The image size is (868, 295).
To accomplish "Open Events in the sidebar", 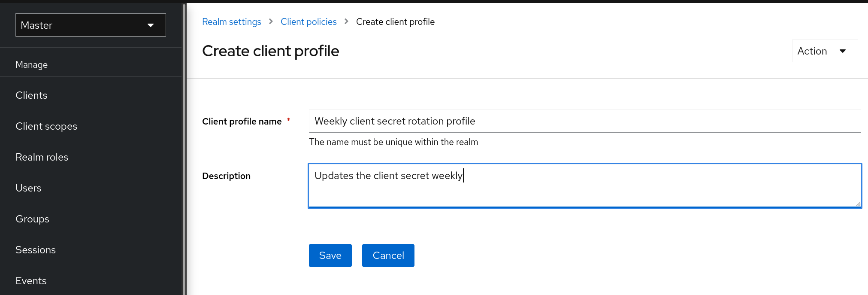I will pos(31,281).
